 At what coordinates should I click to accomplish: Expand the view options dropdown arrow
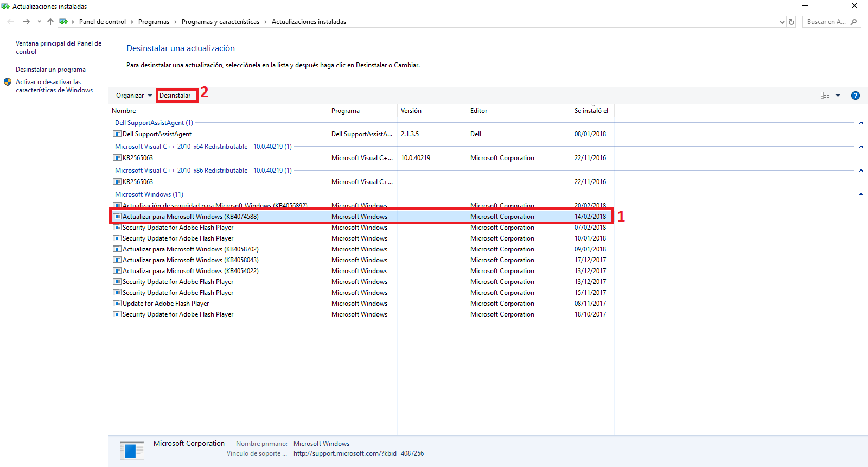pos(838,96)
